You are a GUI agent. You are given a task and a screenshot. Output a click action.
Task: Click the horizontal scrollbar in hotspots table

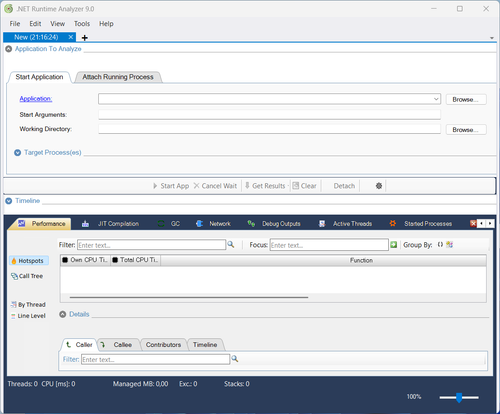[189, 297]
